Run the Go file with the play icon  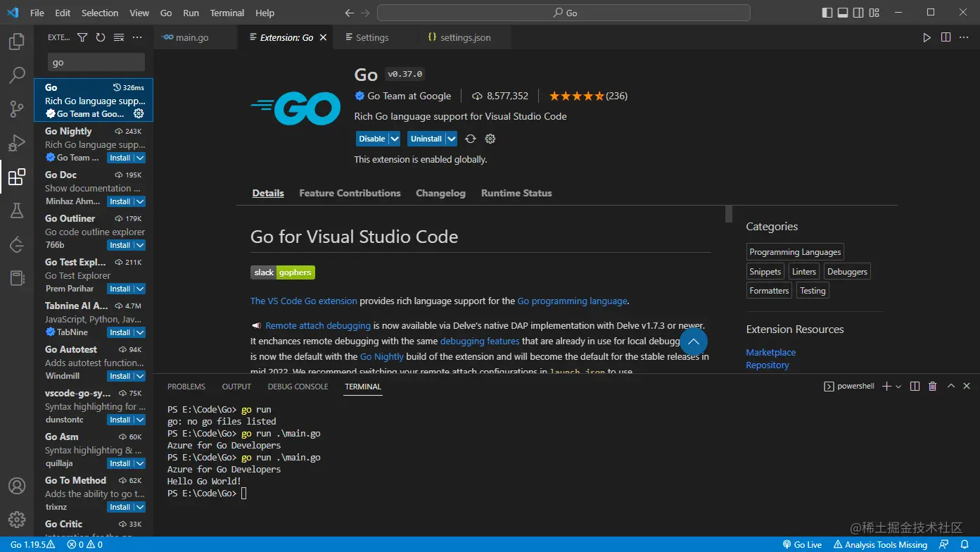coord(927,37)
